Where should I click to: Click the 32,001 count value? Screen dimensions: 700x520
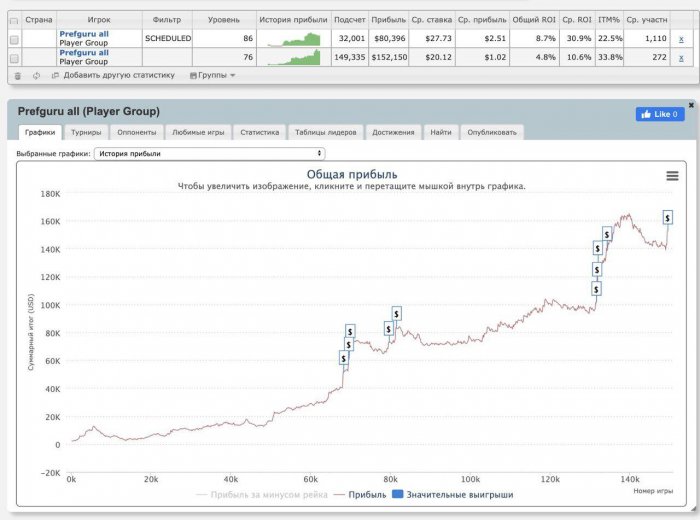pos(352,38)
